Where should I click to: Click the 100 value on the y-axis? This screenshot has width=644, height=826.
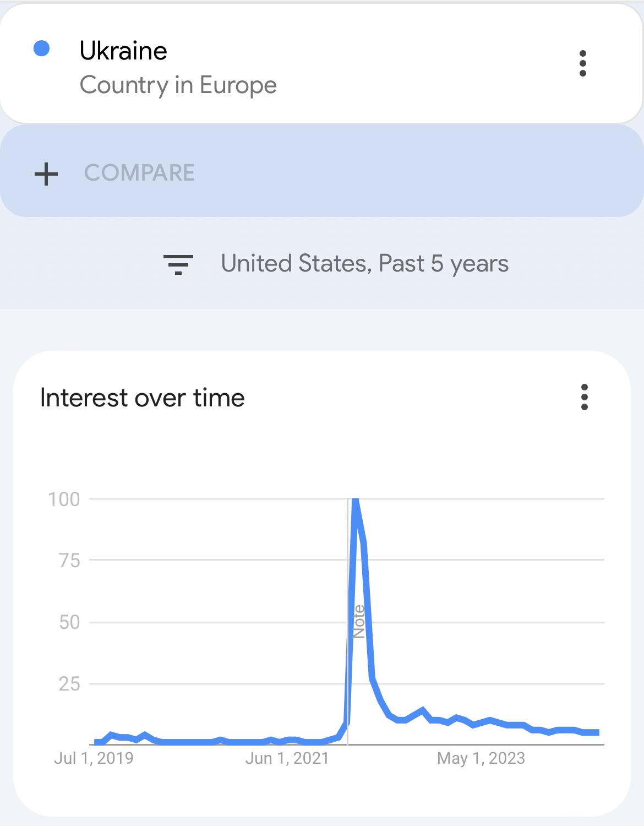[64, 499]
